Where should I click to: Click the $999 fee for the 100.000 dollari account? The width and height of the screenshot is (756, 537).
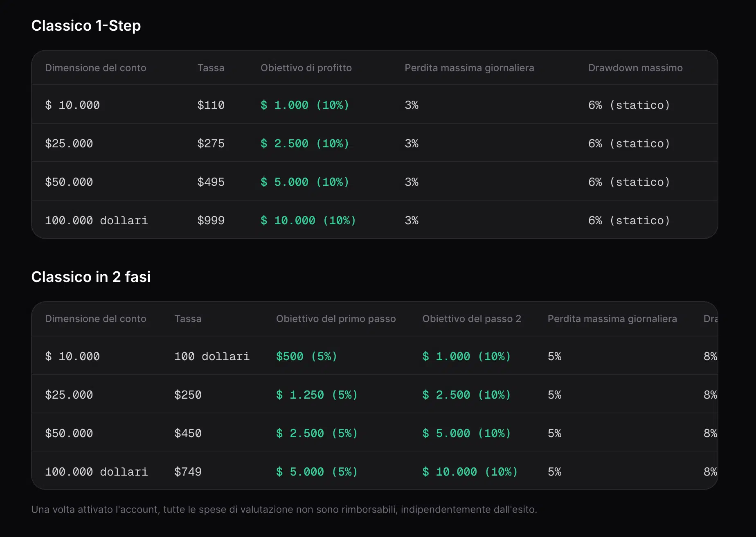pyautogui.click(x=211, y=220)
